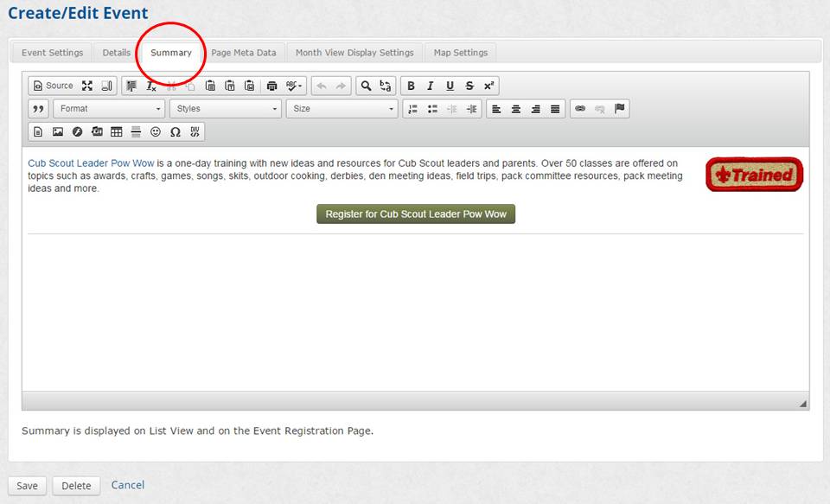Toggle underline formatting
This screenshot has height=504, width=830.
(450, 86)
